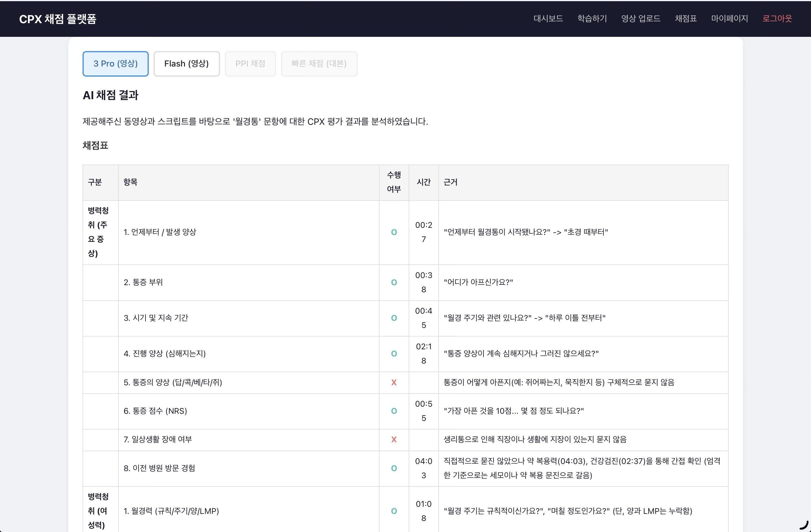
Task: Click evidence text "어디가 아프신가요?"
Action: (x=478, y=282)
